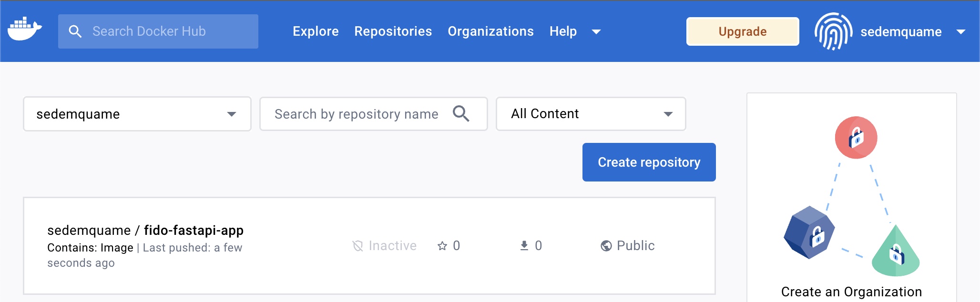Click Create repository button
The width and height of the screenshot is (980, 302).
(x=649, y=162)
